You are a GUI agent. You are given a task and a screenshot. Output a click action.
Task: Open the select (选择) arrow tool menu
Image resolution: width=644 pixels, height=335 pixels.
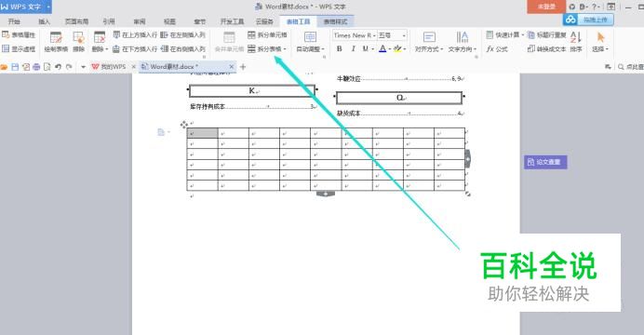click(x=600, y=42)
